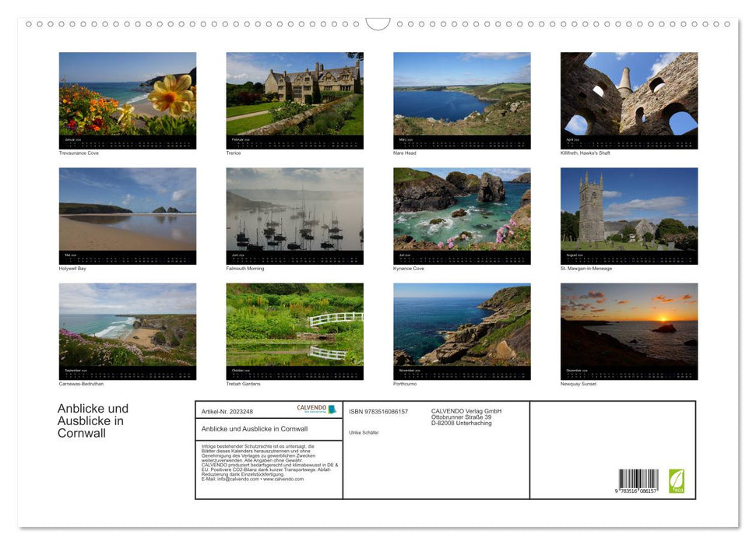Click the Artikel-Nr. 2023248 label
The height and width of the screenshot is (545, 756).
coord(227,412)
